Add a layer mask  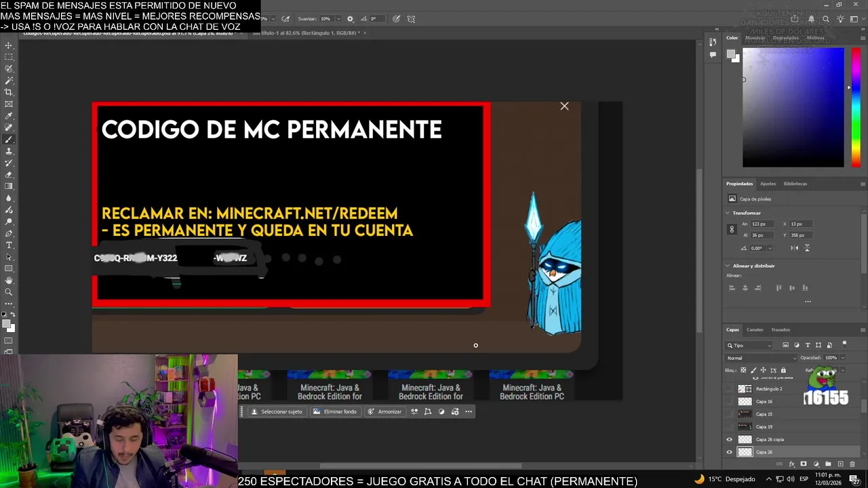point(804,464)
